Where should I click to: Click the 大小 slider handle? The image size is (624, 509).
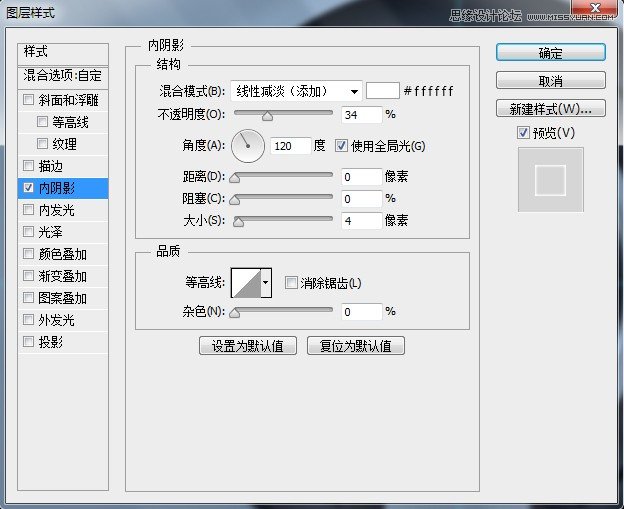coord(238,222)
